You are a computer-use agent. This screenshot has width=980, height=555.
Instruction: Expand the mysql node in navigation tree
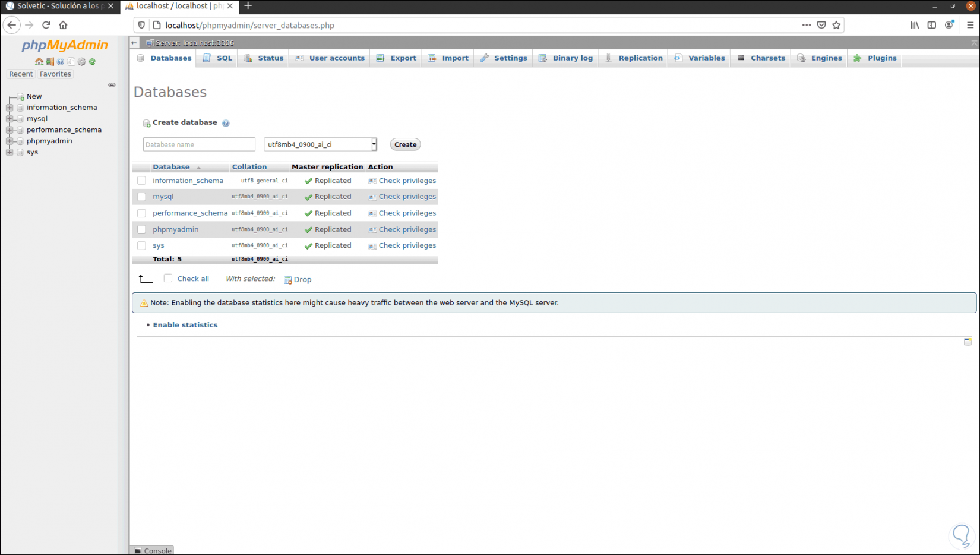click(x=10, y=119)
